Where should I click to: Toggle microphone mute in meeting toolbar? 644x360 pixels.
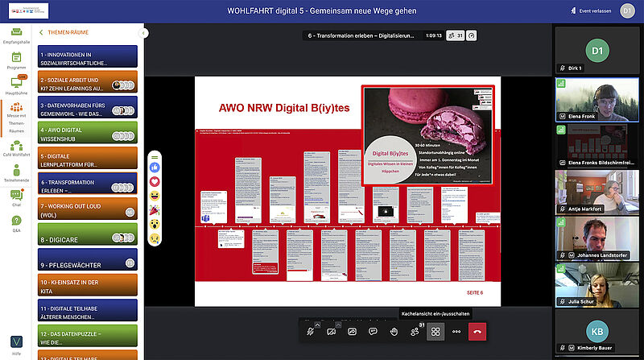(310, 331)
